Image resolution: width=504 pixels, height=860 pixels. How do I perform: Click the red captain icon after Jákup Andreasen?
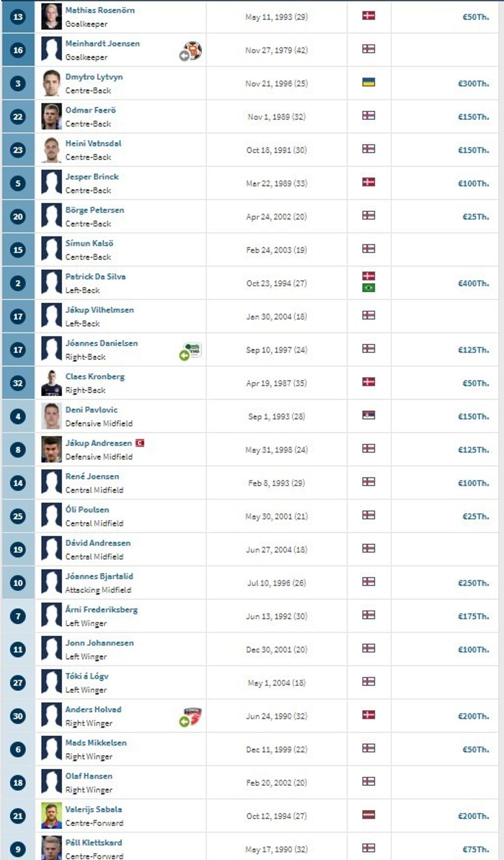139,443
